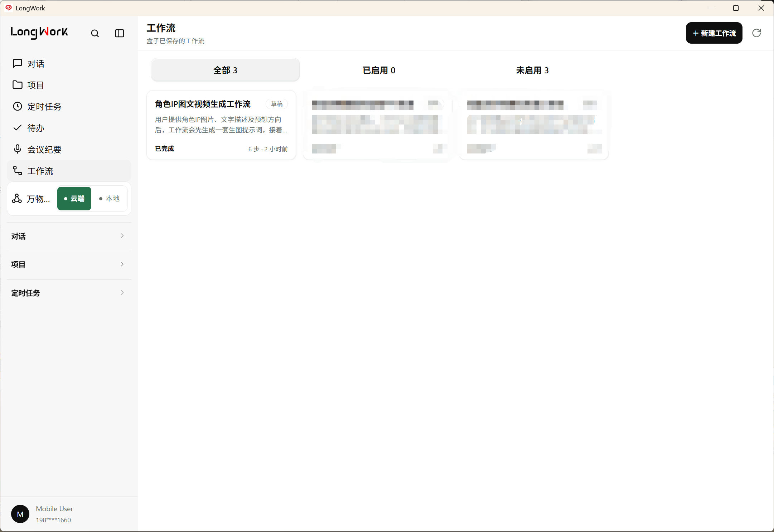Click the chat bubble icon beside 对话
The image size is (774, 532).
18,63
